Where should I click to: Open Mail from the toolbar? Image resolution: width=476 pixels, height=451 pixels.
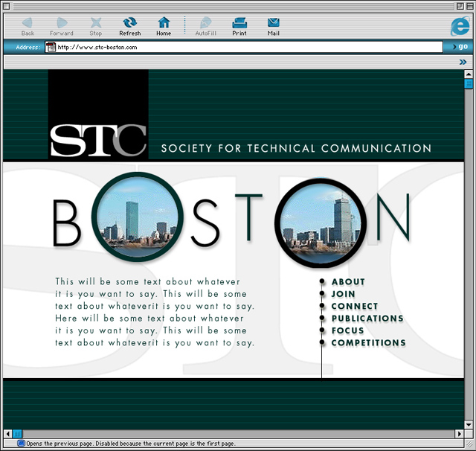(x=273, y=23)
